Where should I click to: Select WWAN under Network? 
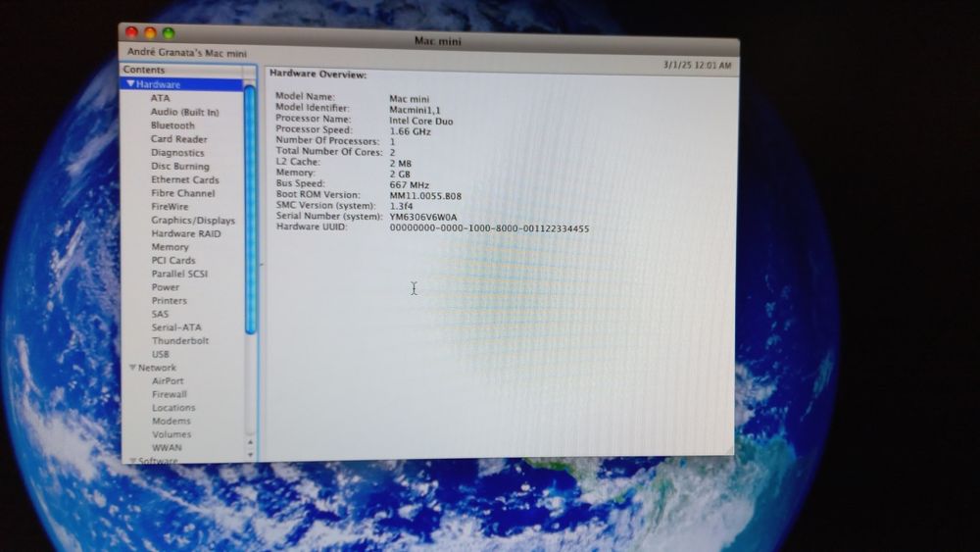167,448
